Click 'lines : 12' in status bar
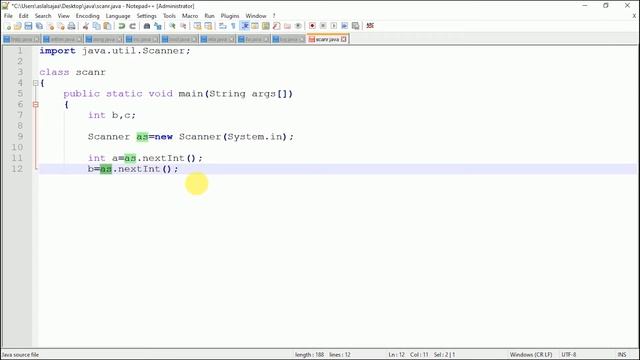 (340, 355)
